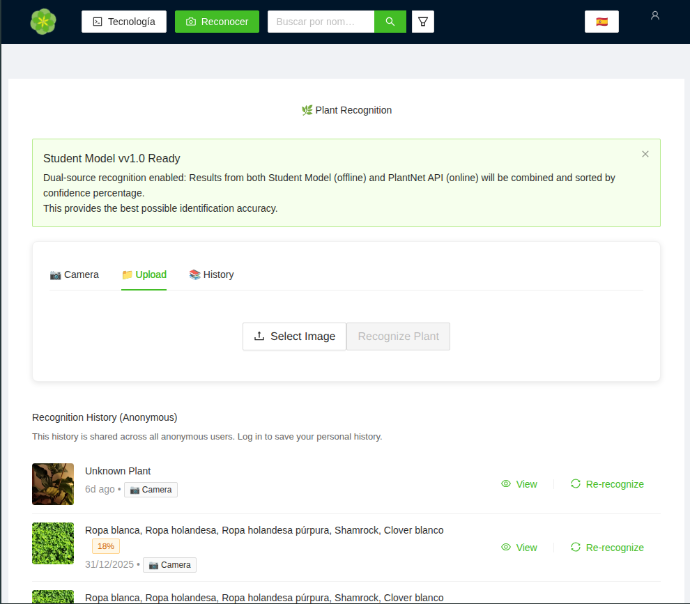Click the magnifier search button
Screen dimensions: 690x604
pos(390,21)
